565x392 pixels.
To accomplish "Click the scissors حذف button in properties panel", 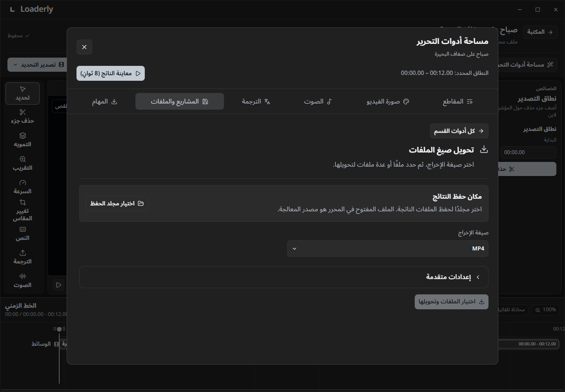I will point(527,169).
